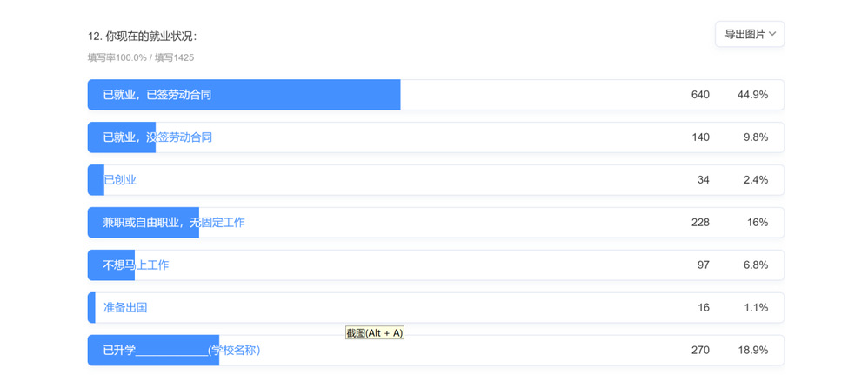Click the 2.4% percentage for 已创业
Viewport: 868px width, 375px height.
[x=756, y=180]
